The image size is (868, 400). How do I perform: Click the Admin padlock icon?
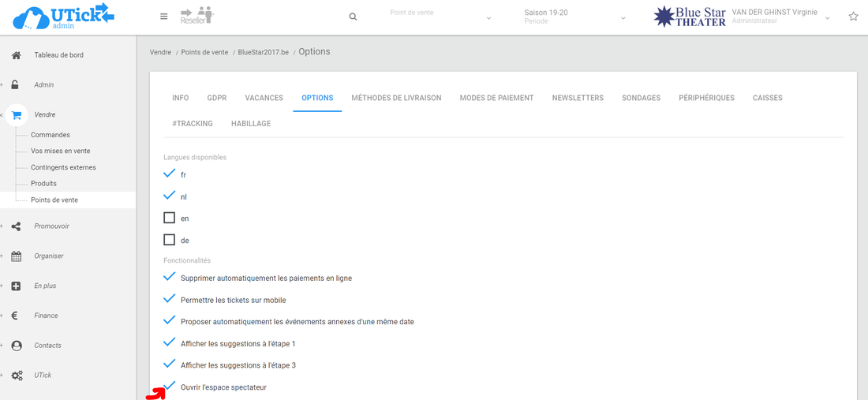pyautogui.click(x=16, y=85)
